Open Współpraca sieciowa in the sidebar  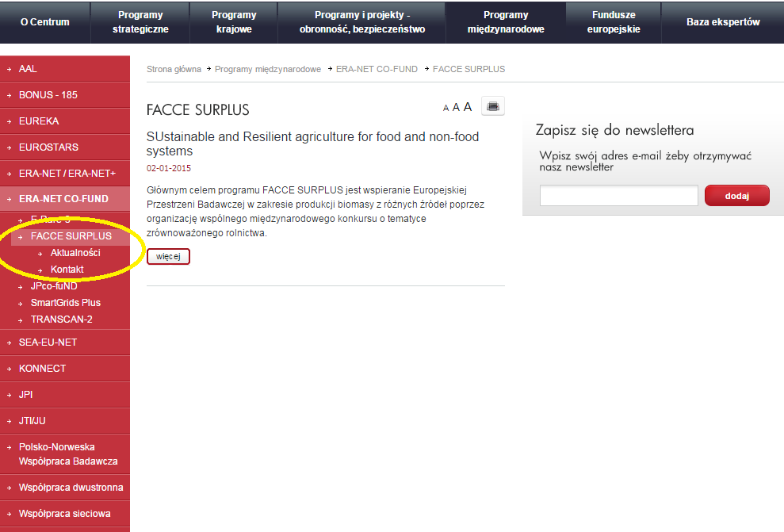point(65,514)
